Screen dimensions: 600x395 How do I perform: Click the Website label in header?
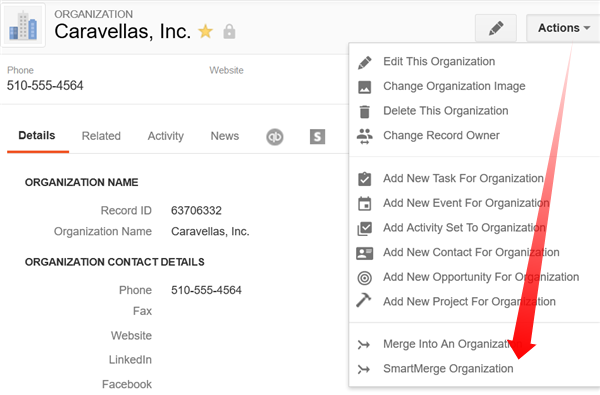pos(226,70)
